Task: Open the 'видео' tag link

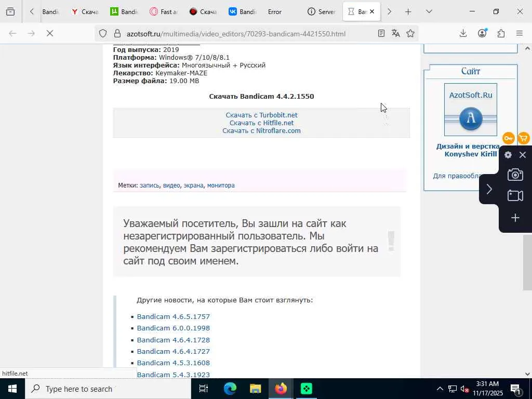Action: click(x=171, y=185)
